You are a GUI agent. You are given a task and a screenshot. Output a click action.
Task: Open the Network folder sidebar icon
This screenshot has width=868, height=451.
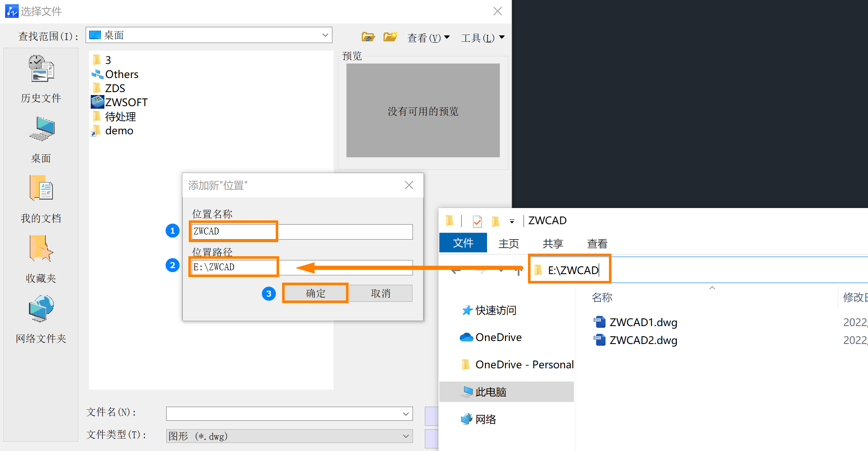[41, 309]
